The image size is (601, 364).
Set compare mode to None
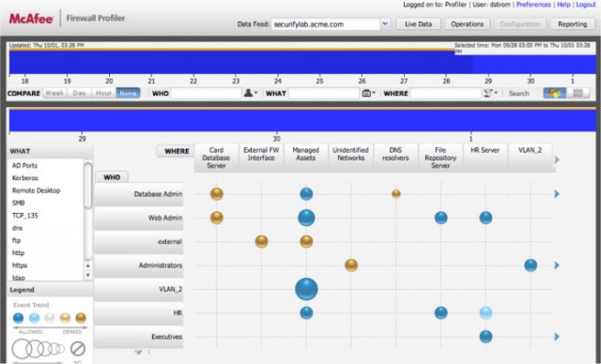coord(128,93)
